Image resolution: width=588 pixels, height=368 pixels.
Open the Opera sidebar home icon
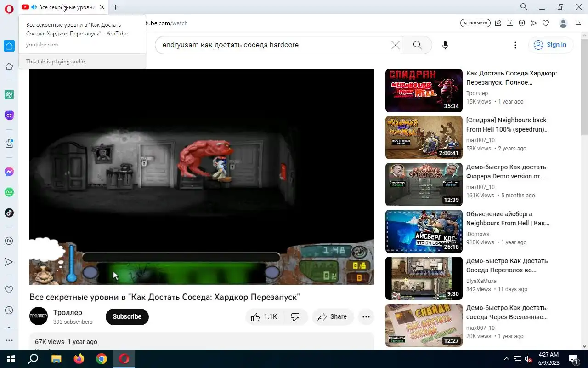[x=9, y=46]
